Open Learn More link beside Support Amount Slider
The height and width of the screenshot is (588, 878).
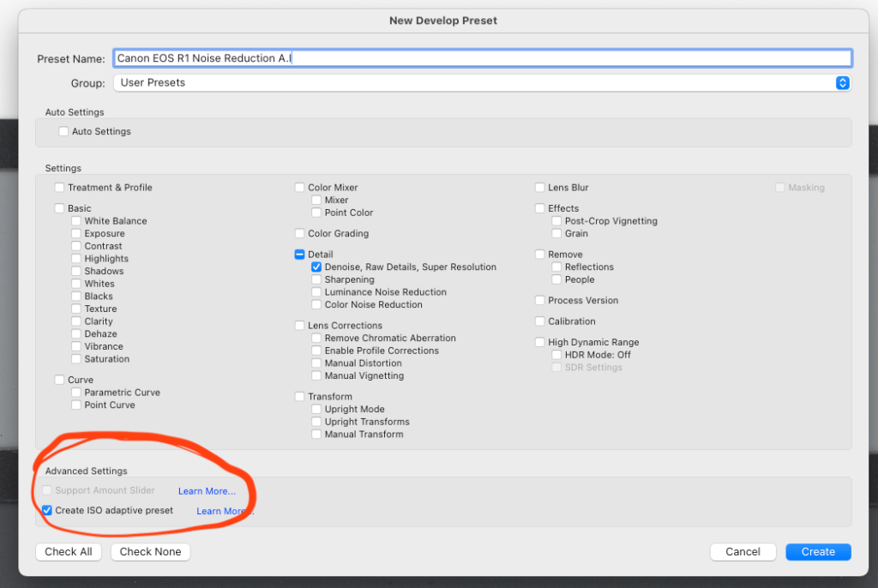click(x=207, y=491)
